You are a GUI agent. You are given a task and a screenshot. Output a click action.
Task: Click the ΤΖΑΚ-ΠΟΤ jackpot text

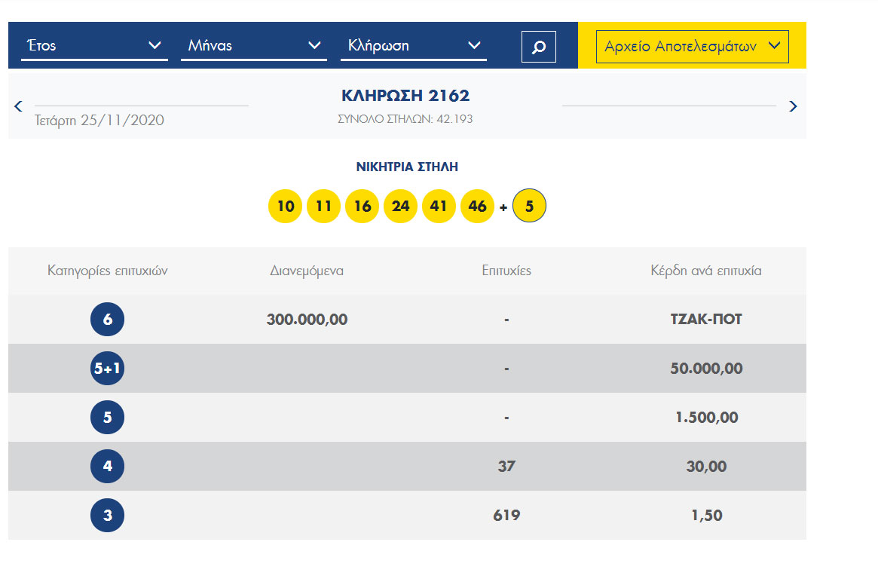click(x=706, y=320)
